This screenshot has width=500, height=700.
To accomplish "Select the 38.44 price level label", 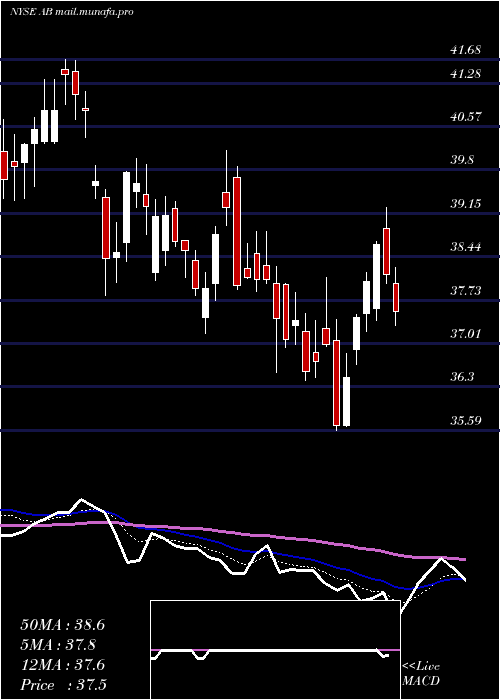I will [465, 247].
